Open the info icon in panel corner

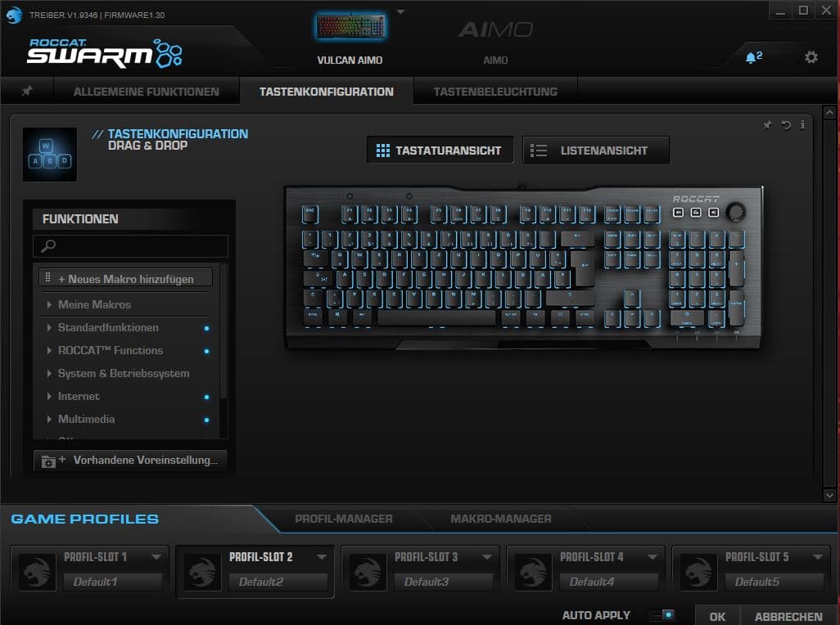point(802,125)
